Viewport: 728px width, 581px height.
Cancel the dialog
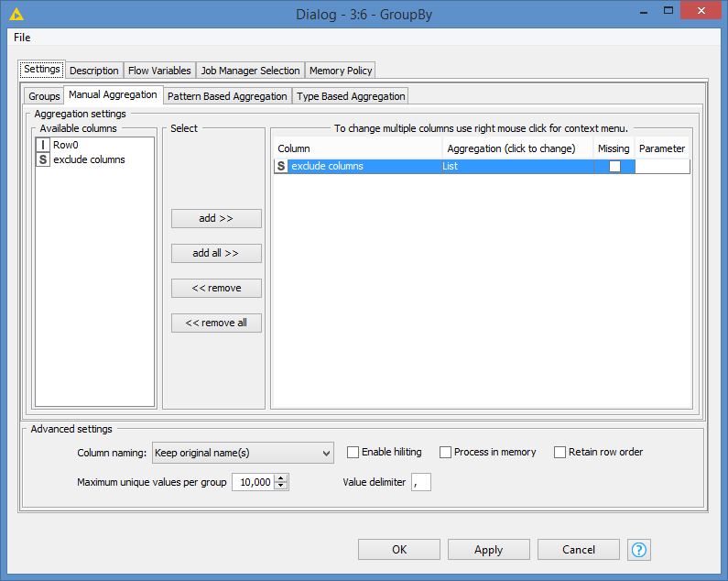point(579,550)
